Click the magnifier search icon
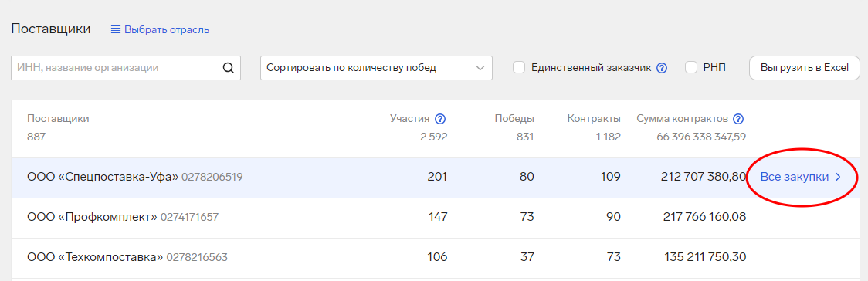The width and height of the screenshot is (868, 281). 228,68
